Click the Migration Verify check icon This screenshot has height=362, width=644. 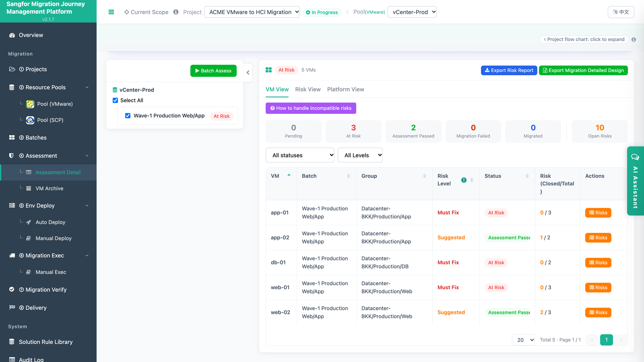coord(12,290)
